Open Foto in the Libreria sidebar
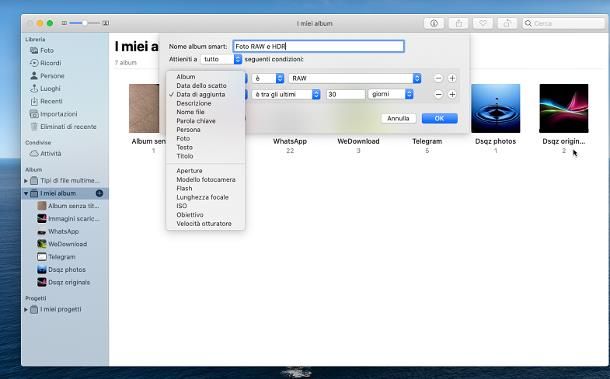The width and height of the screenshot is (610, 379). point(47,50)
